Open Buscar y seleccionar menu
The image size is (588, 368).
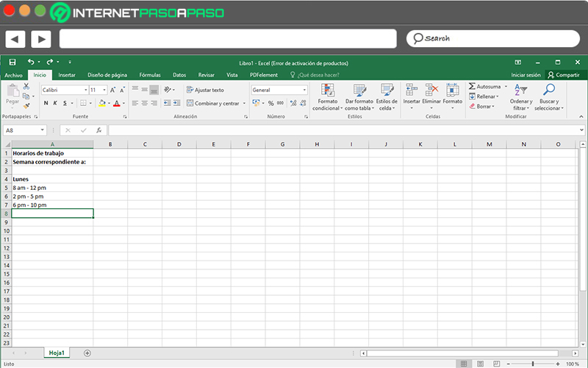[x=549, y=97]
